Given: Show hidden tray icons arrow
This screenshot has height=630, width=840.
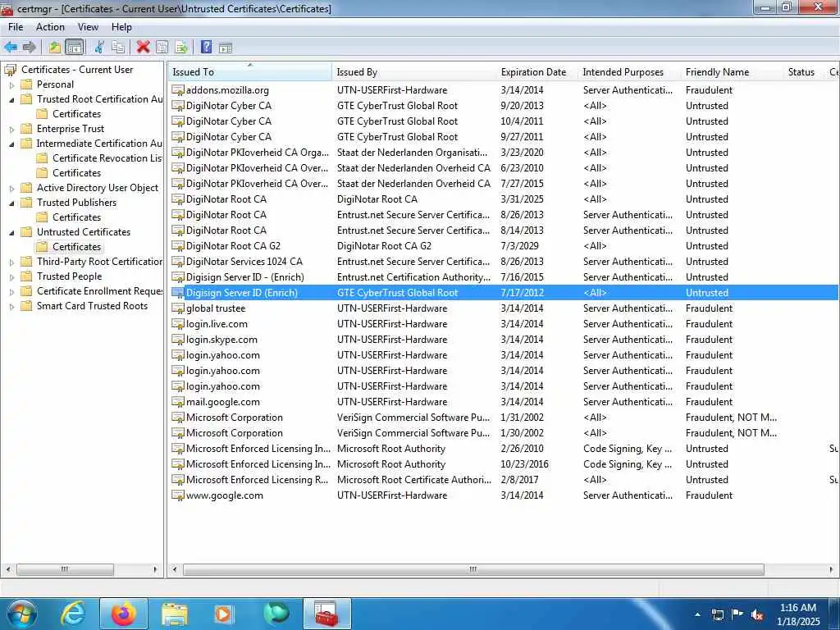Looking at the screenshot, I should click(697, 614).
